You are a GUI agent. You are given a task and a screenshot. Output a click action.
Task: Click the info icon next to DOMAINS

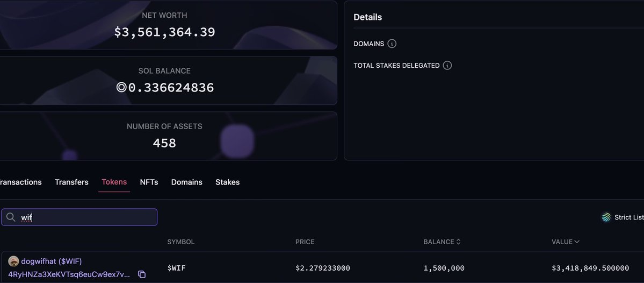(392, 44)
